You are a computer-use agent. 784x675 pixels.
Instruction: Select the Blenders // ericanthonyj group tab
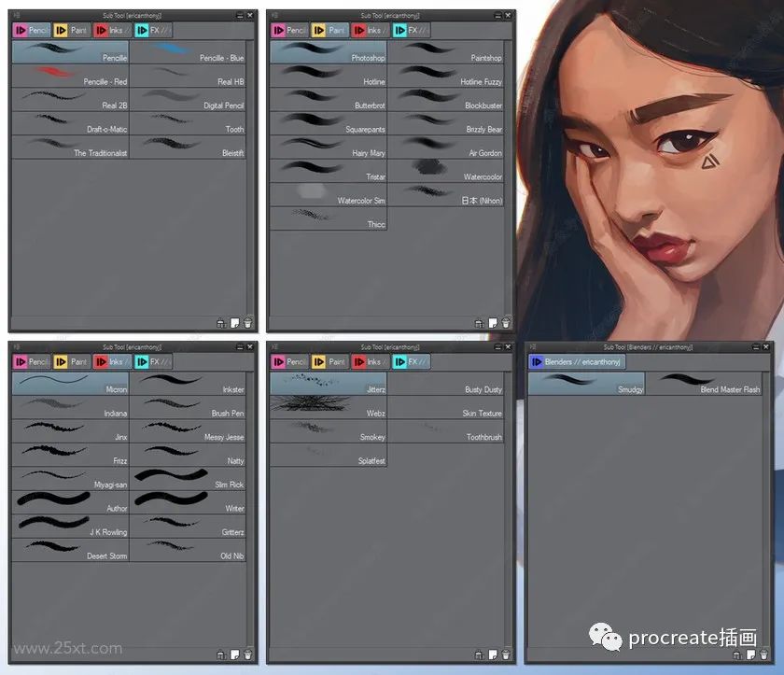pyautogui.click(x=577, y=361)
